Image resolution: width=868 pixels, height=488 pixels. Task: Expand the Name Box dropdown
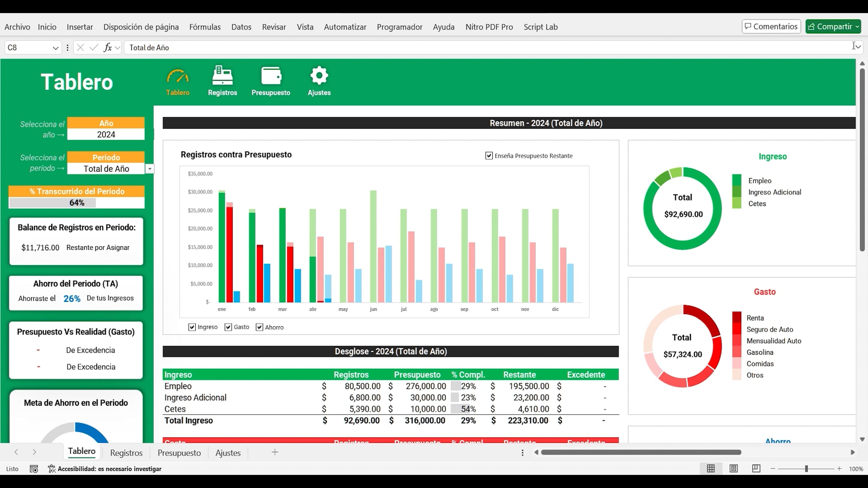(56, 47)
